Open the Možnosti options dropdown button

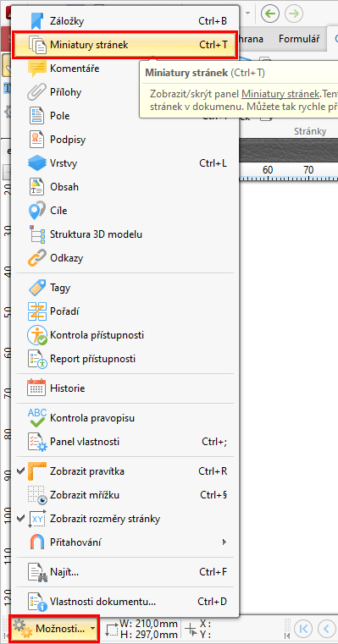pos(55,629)
